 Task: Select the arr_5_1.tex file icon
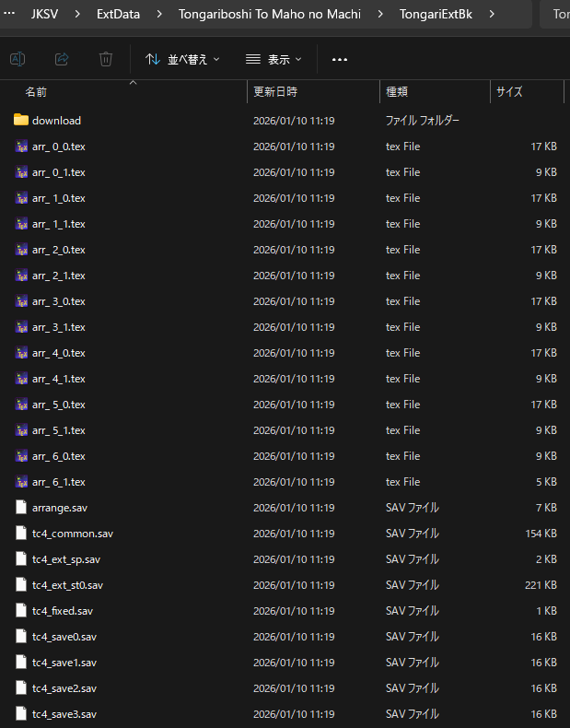point(21,430)
